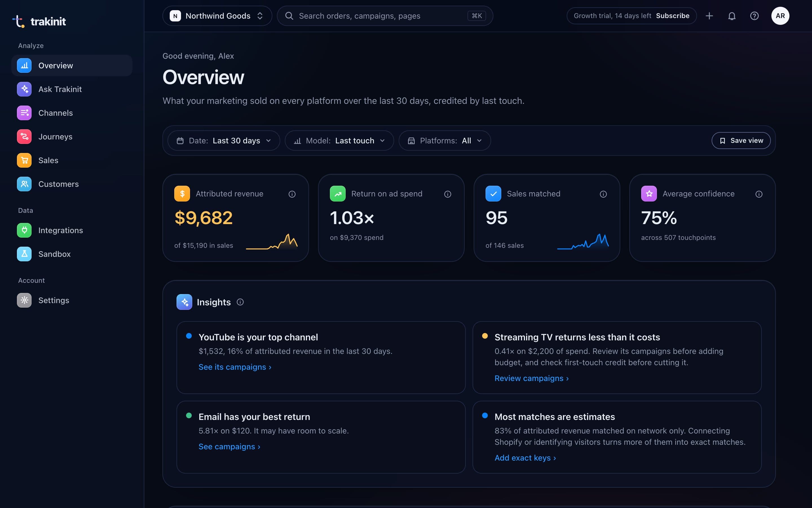Follow the See its campaigns link
The image size is (812, 508).
[235, 367]
